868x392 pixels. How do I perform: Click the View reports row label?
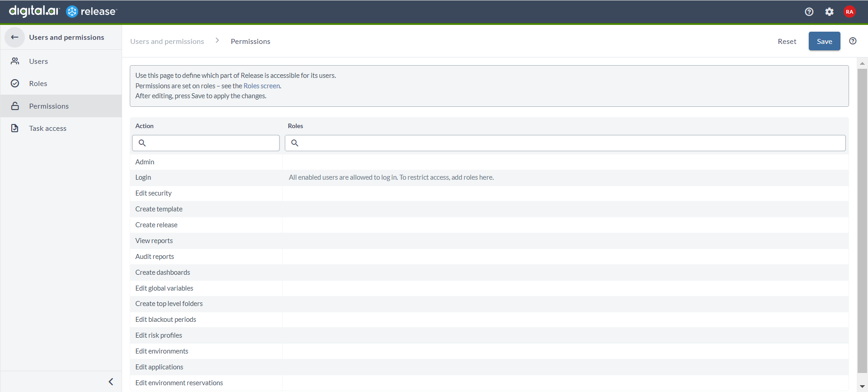click(x=154, y=241)
